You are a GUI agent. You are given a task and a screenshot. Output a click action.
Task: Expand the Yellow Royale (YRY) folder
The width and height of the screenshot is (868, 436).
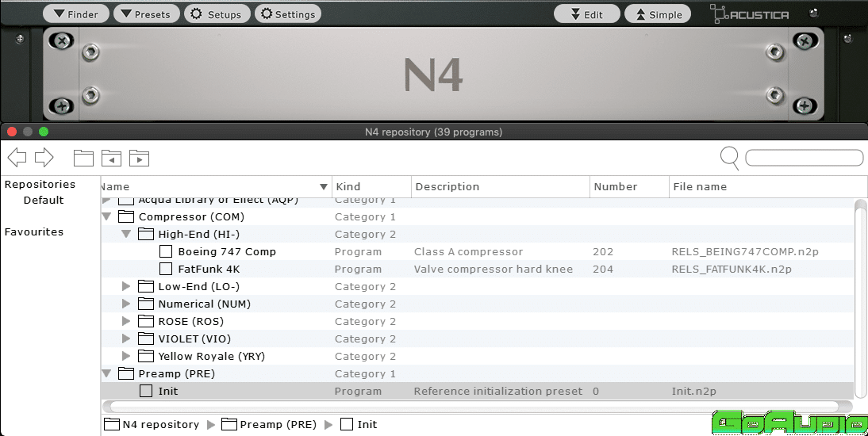pos(126,356)
